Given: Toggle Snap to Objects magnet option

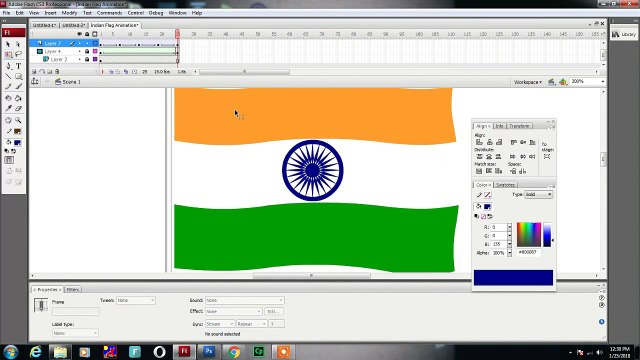Looking at the screenshot, I should click(9, 160).
